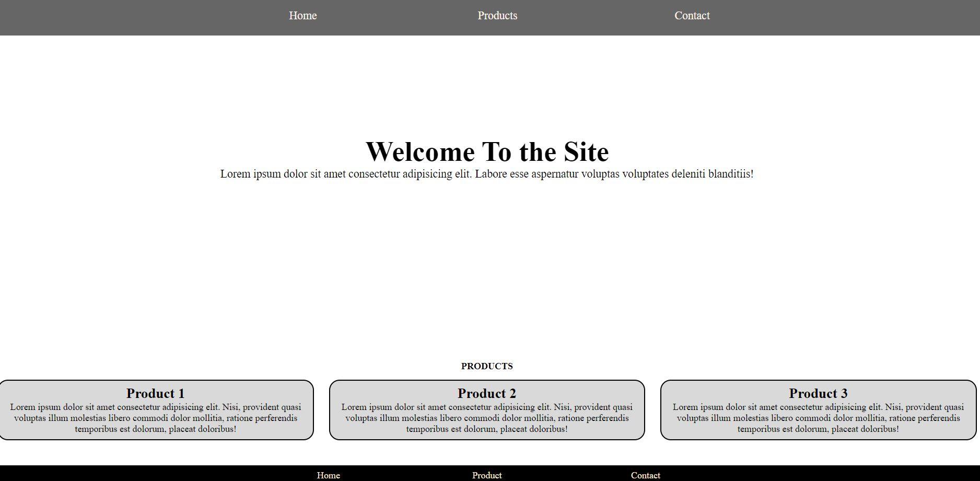980x481 pixels.
Task: Open the Product link in the footer
Action: (x=486, y=475)
